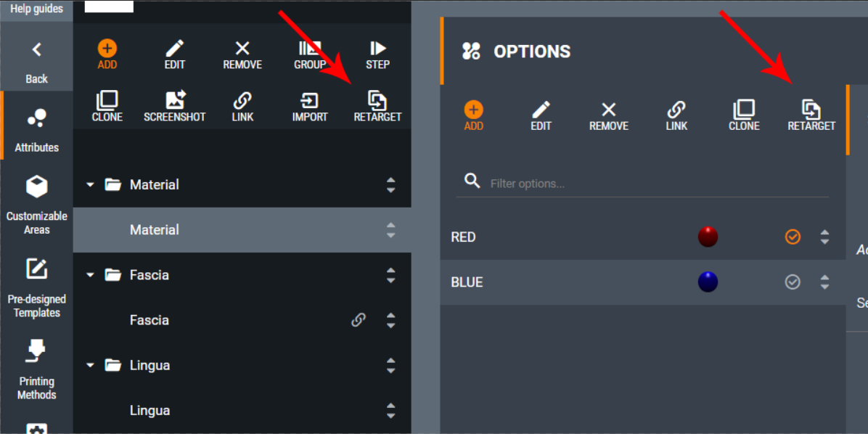
Task: Click Retarget in the attributes toolbar
Action: (377, 107)
